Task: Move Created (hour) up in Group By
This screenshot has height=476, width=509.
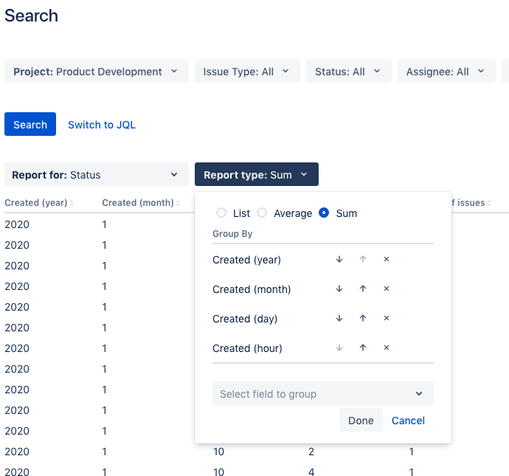Action: [363, 348]
